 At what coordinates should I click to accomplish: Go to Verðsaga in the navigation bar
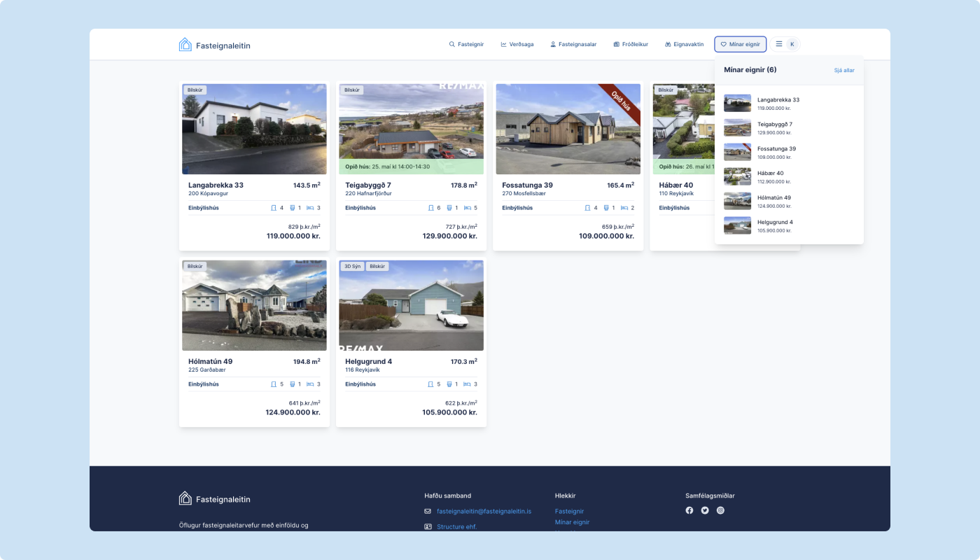[x=517, y=44]
